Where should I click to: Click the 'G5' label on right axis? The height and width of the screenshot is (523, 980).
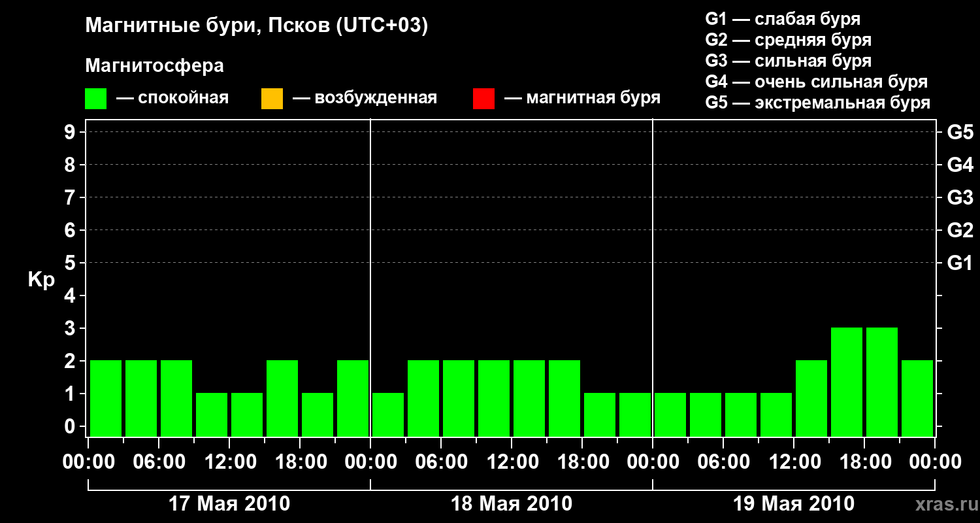tap(960, 132)
